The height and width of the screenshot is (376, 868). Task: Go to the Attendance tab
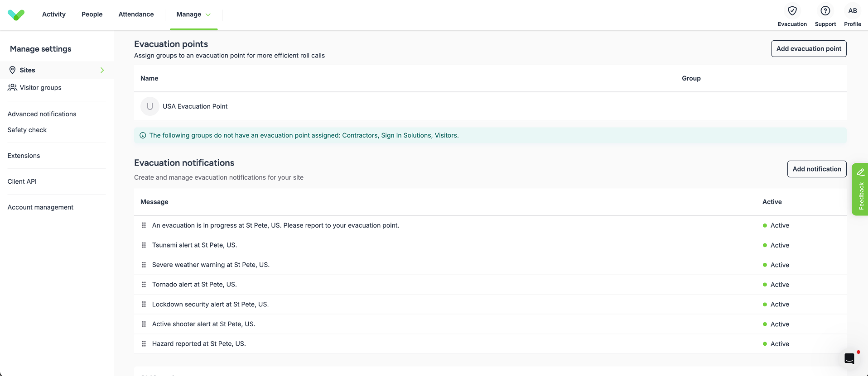[x=136, y=14]
